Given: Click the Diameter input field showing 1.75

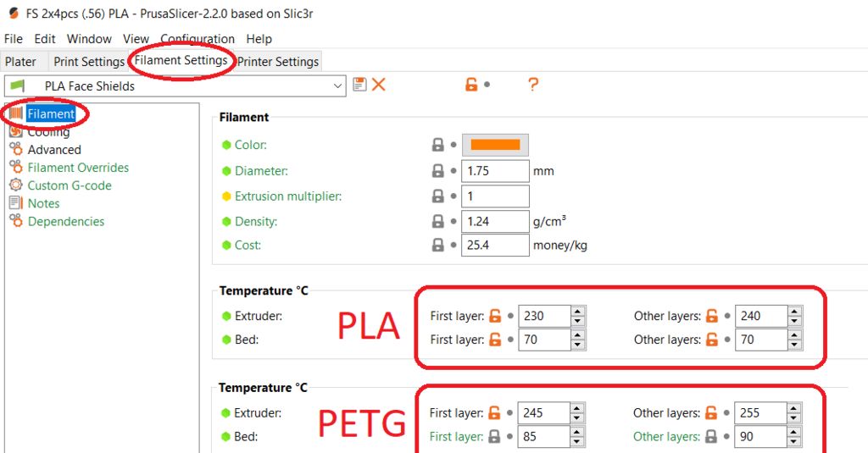Looking at the screenshot, I should pos(495,171).
